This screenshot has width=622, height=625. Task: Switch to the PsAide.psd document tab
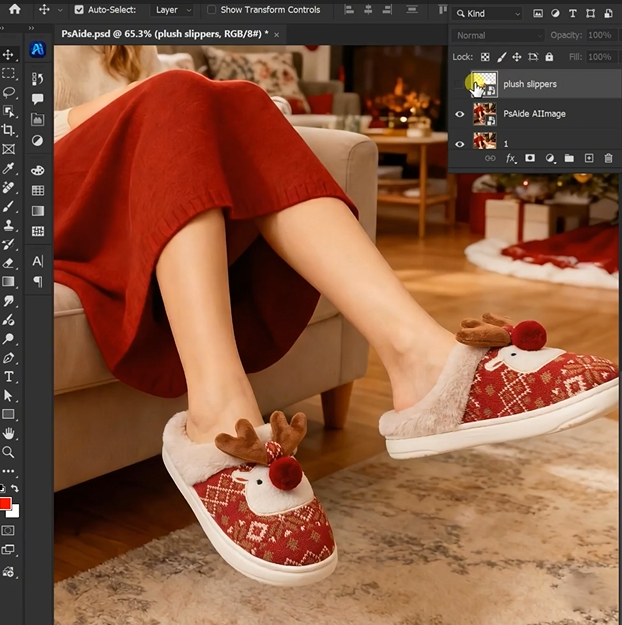pos(165,34)
